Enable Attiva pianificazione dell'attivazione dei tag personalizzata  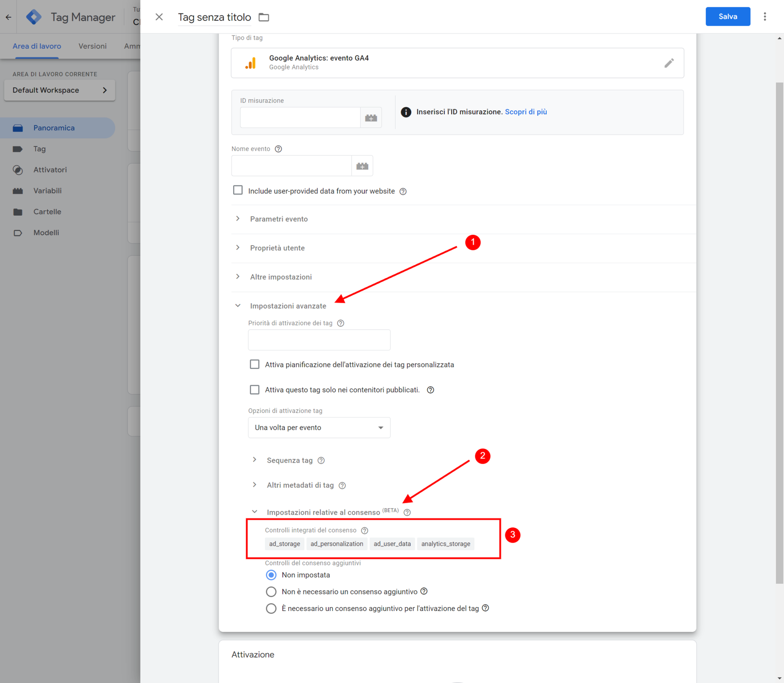(254, 364)
